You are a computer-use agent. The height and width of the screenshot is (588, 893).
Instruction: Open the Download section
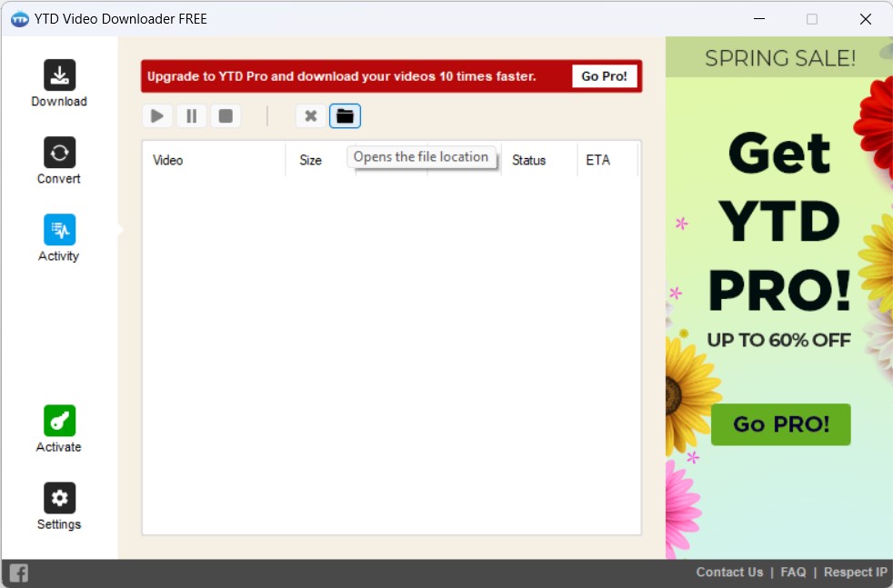[x=59, y=83]
